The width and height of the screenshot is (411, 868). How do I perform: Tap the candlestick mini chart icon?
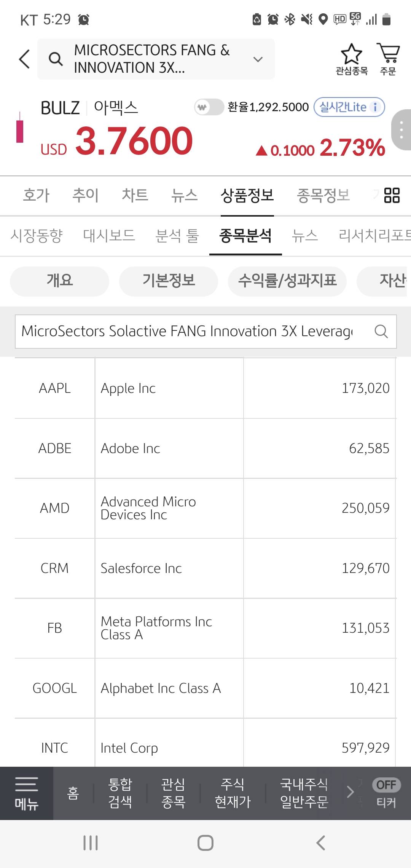[x=20, y=128]
